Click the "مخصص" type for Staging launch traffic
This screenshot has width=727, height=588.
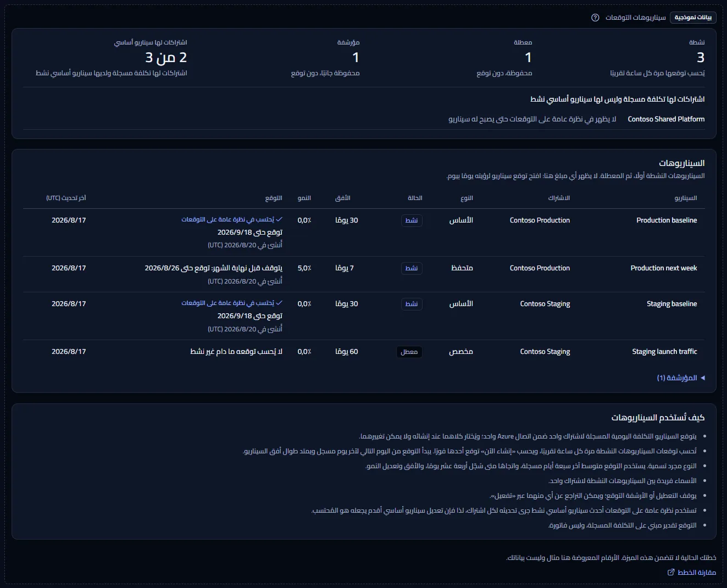461,352
